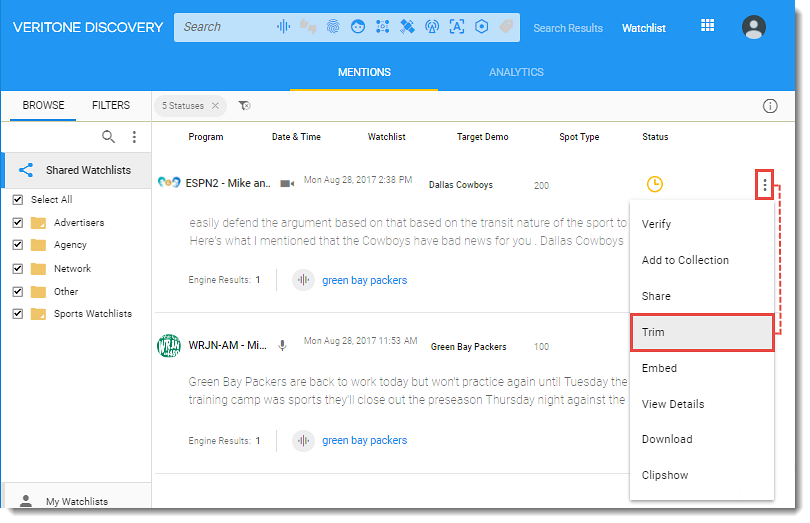Select the FILTERS tab
This screenshot has width=810, height=523.
[x=111, y=105]
